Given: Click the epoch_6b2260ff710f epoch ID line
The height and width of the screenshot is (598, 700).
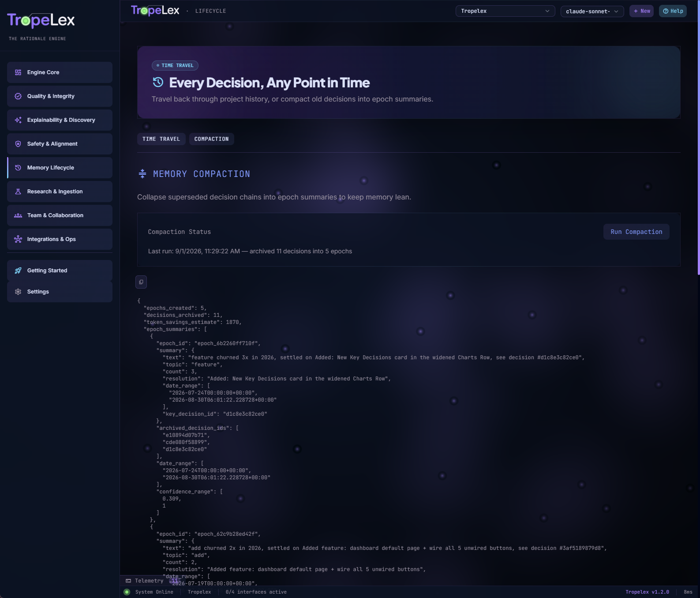Looking at the screenshot, I should pos(209,343).
